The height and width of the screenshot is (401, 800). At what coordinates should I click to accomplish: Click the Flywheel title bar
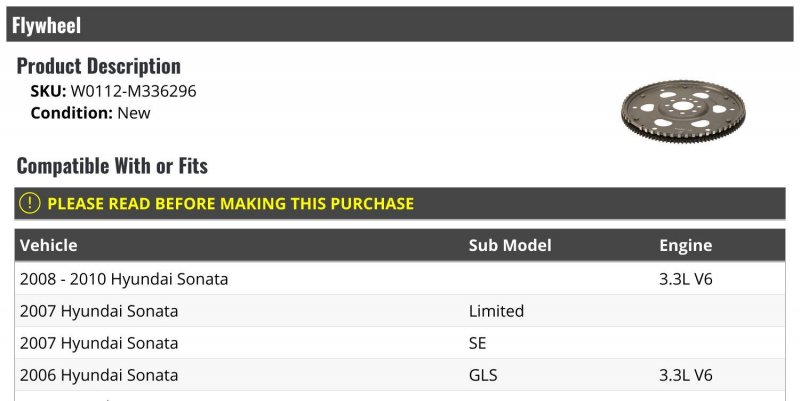tap(399, 24)
